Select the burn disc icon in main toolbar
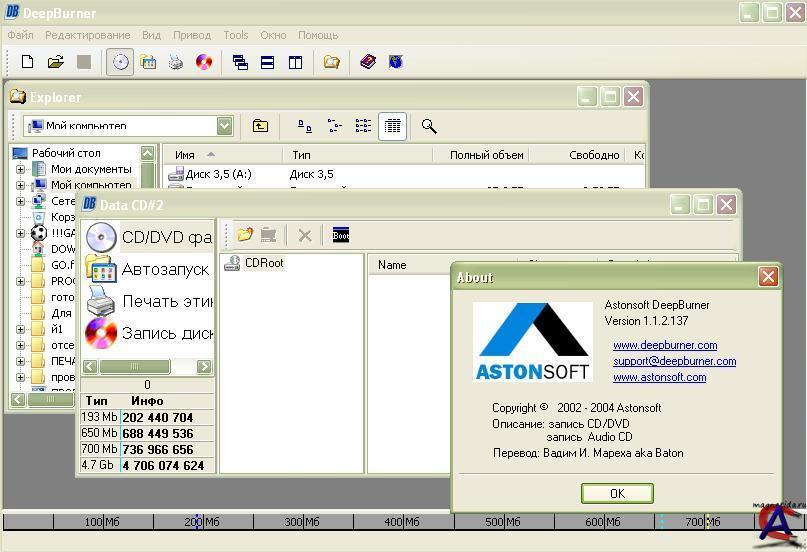This screenshot has width=807, height=552. pyautogui.click(x=204, y=62)
